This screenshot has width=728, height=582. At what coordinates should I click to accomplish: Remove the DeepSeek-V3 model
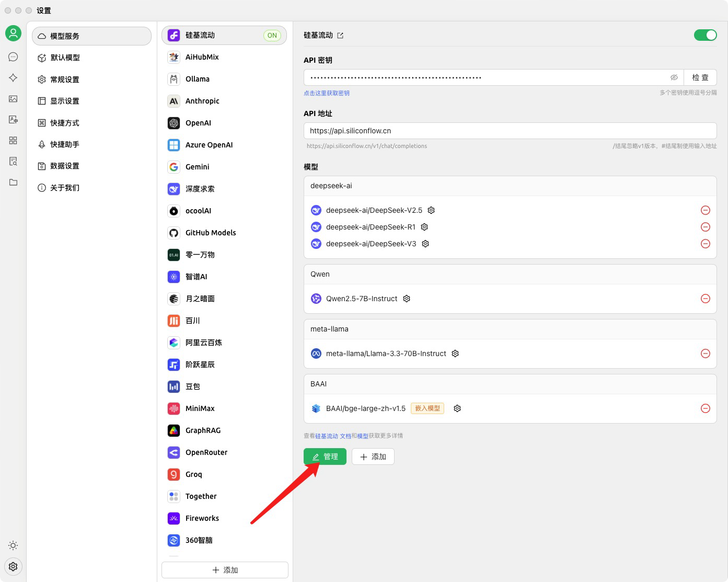click(706, 244)
